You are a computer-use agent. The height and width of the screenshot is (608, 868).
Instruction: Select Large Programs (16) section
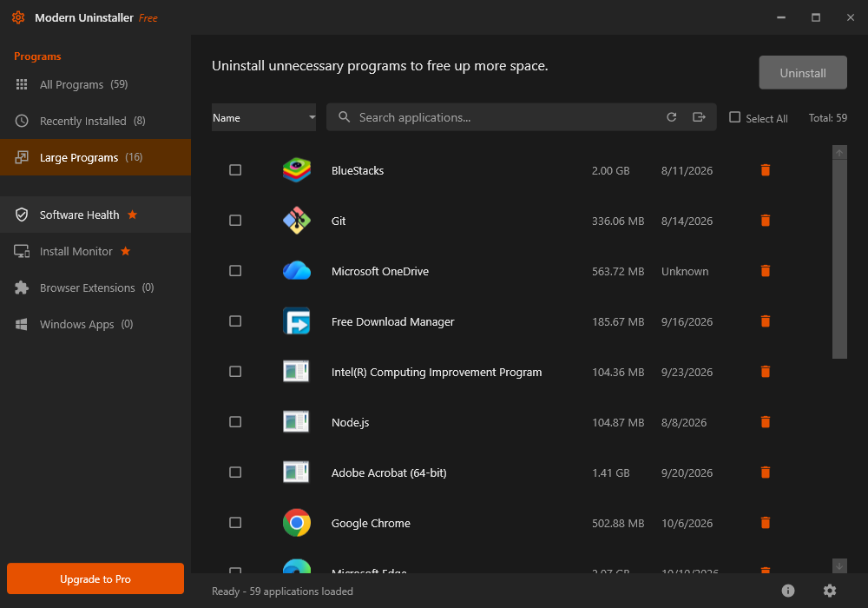click(x=95, y=157)
